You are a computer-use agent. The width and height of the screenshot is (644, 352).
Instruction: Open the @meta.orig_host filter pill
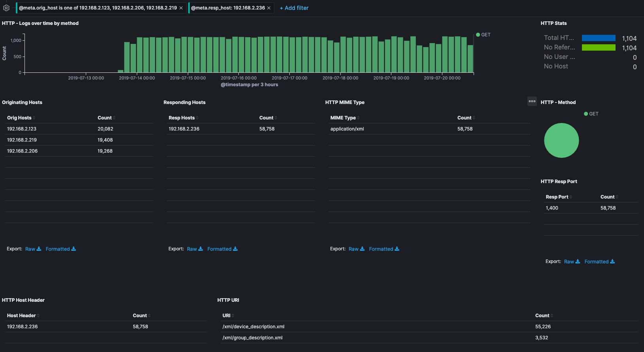click(x=98, y=8)
